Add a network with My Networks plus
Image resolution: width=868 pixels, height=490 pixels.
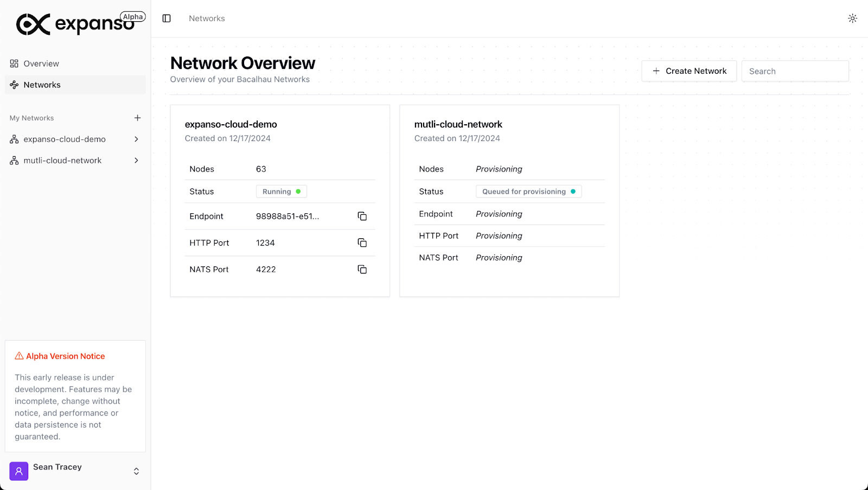tap(137, 118)
